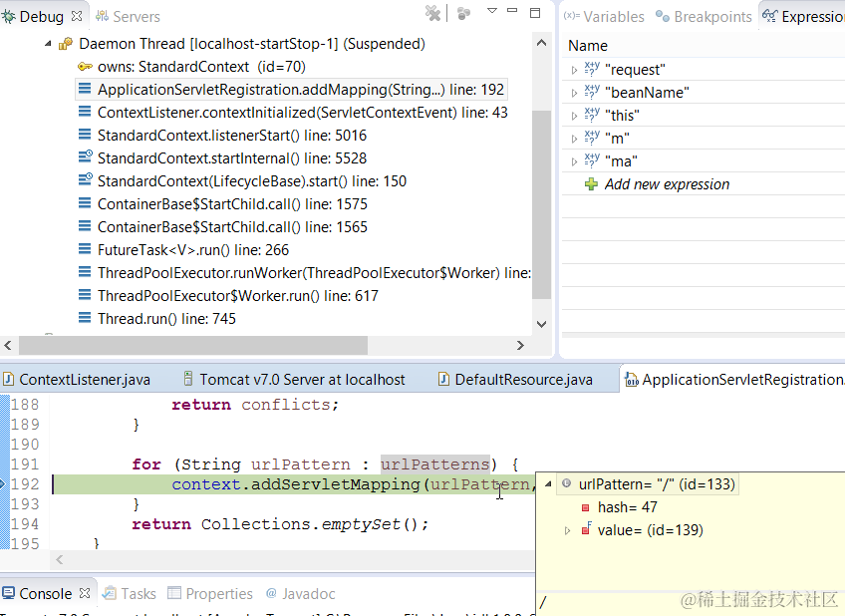The image size is (845, 616).
Task: Click the "request" watch expression icon
Action: point(592,69)
